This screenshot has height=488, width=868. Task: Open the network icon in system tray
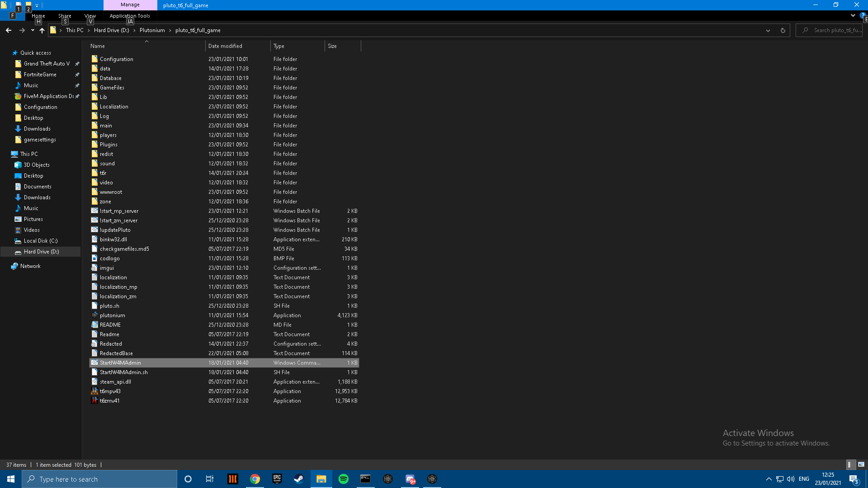(780, 479)
